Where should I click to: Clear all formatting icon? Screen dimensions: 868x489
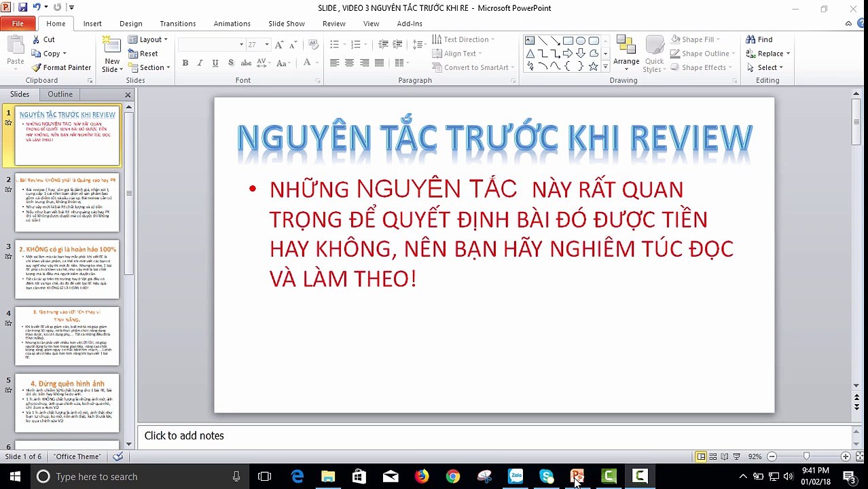313,44
